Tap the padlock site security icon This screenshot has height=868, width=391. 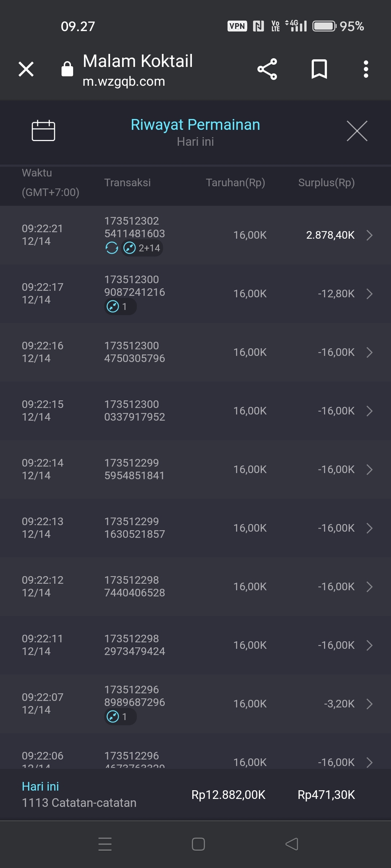[x=67, y=69]
